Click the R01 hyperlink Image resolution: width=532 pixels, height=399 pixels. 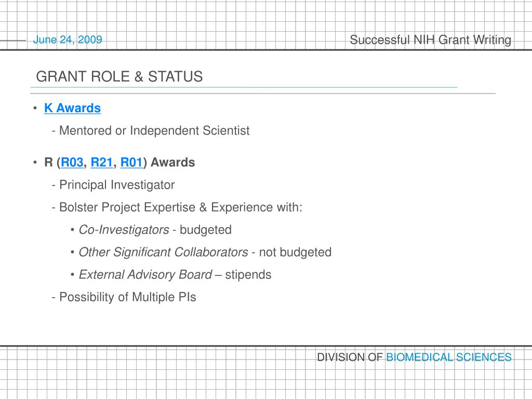point(131,162)
